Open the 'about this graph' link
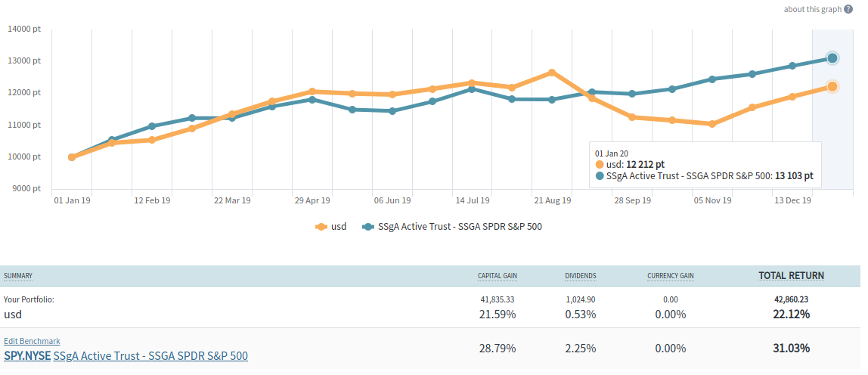Image resolution: width=868 pixels, height=375 pixels. [x=812, y=9]
